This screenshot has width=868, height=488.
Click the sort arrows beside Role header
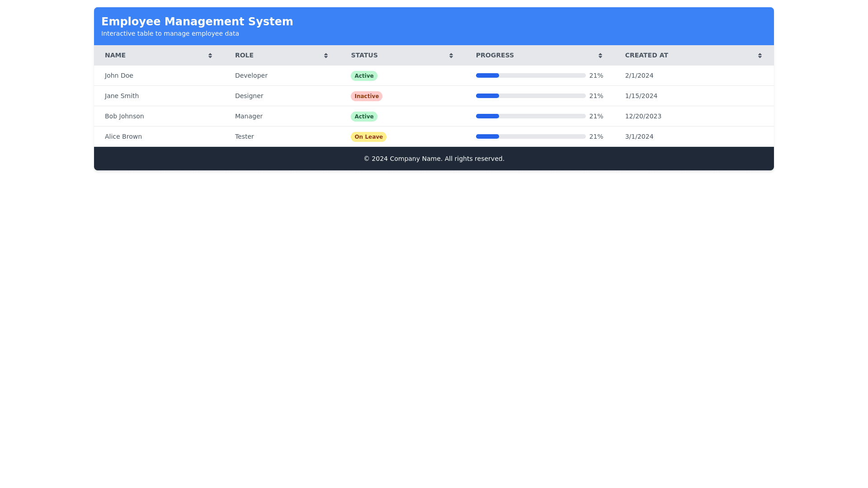[326, 56]
